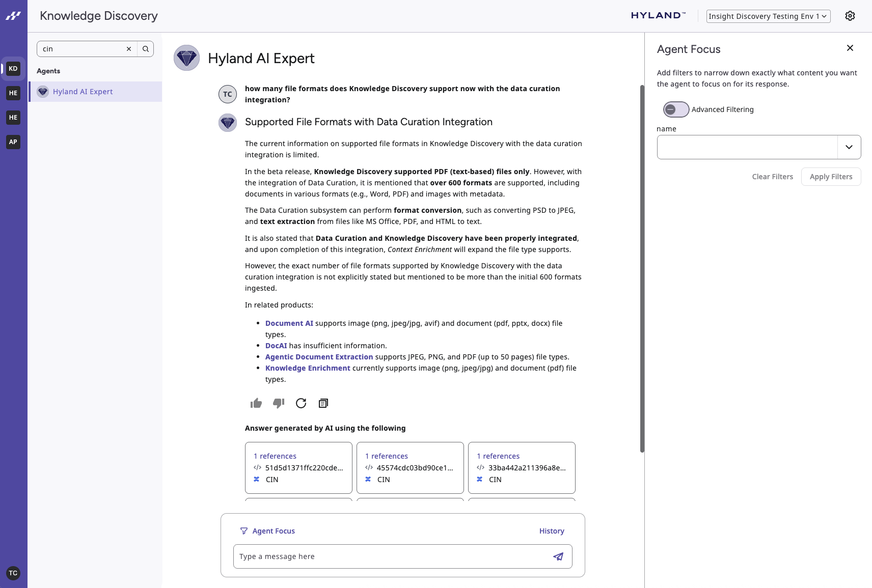Screen dimensions: 872x588
Task: Clear the agent search field text
Action: [129, 49]
